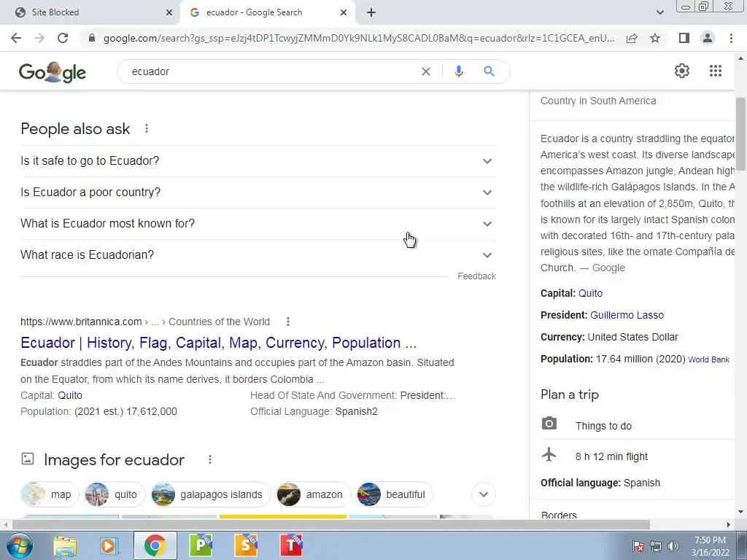Click the vertical page scrollbar thumb
Image resolution: width=747 pixels, height=560 pixels.
(x=740, y=134)
